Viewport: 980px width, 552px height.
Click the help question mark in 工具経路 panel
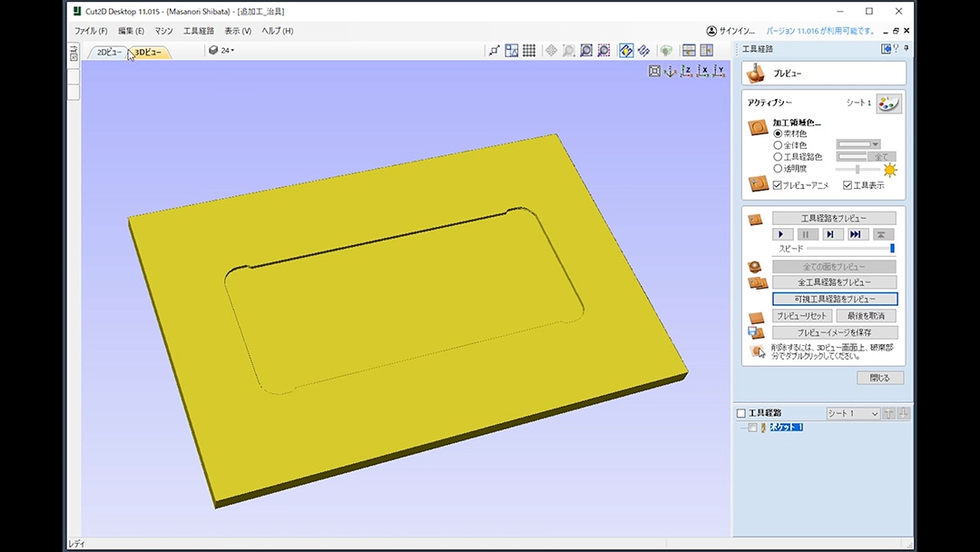[x=896, y=49]
